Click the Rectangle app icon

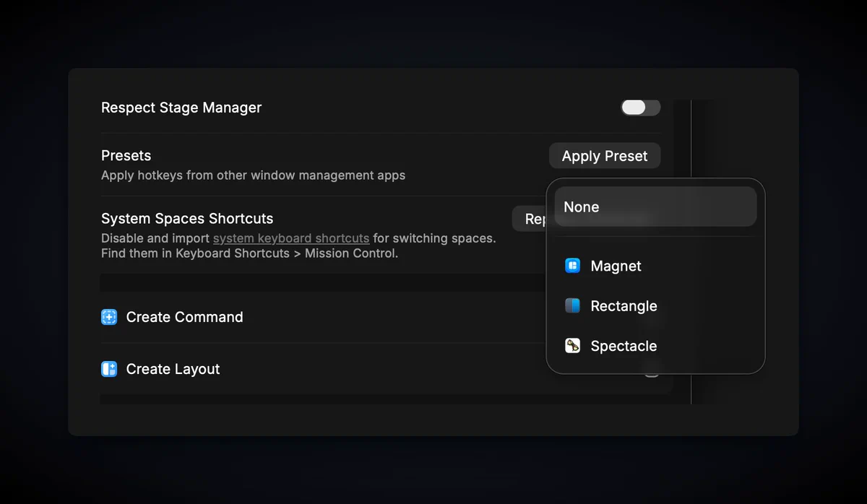coord(572,306)
